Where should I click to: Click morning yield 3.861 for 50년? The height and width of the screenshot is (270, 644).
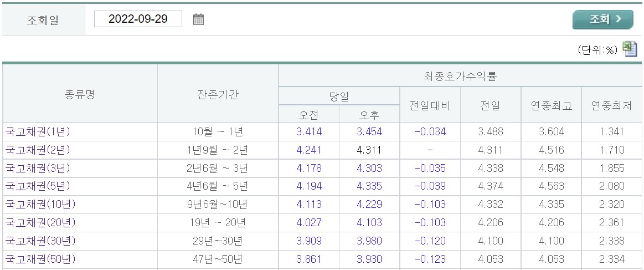309,259
